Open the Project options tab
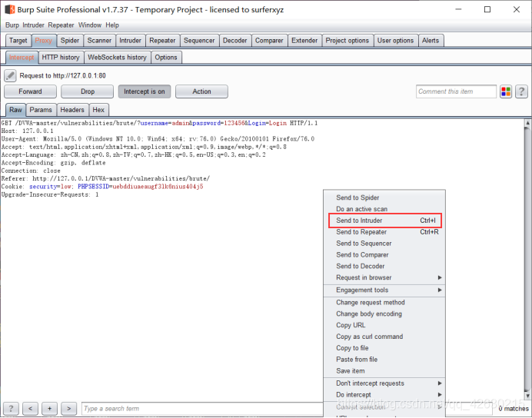 tap(347, 41)
